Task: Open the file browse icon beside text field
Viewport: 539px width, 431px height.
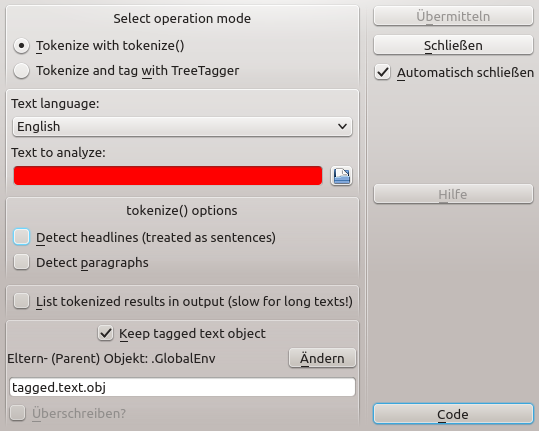Action: (x=341, y=176)
